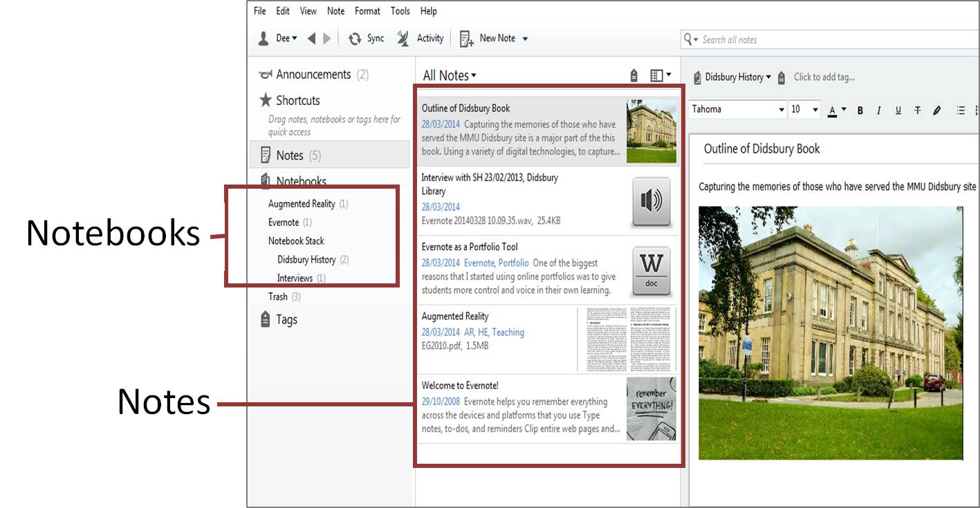Click the Tags icon in the sidebar
This screenshot has width=980, height=508.
point(265,319)
